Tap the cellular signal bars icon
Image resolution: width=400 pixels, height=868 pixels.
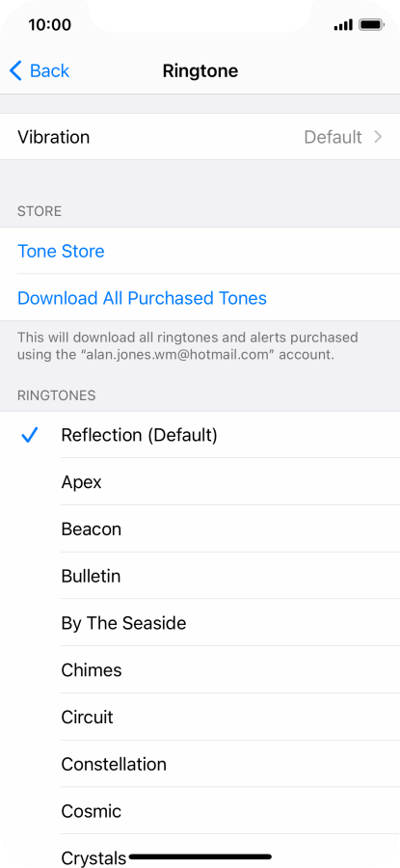click(343, 25)
